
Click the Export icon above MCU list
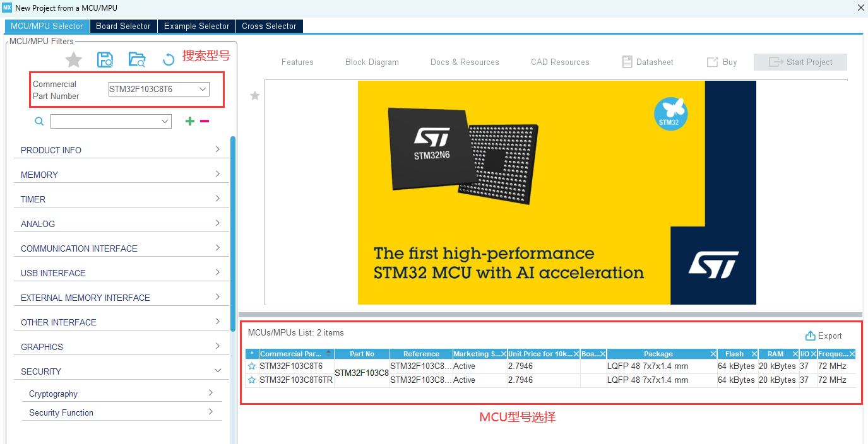811,336
